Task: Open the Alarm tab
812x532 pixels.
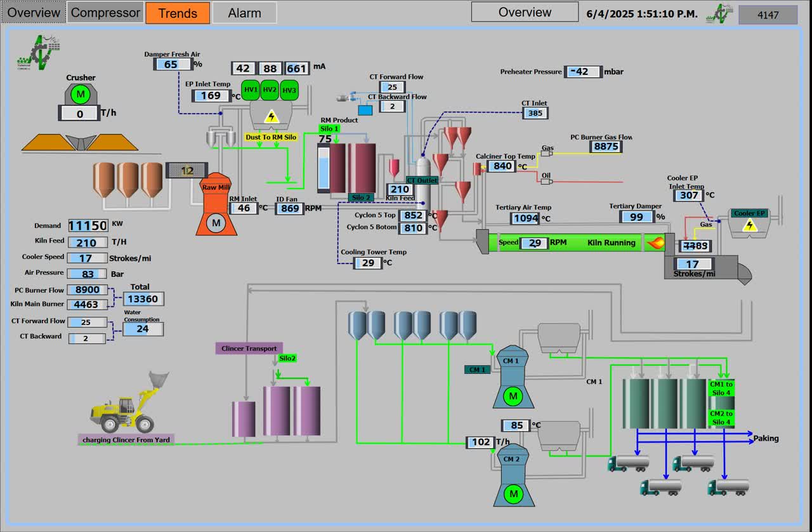Action: 244,13
